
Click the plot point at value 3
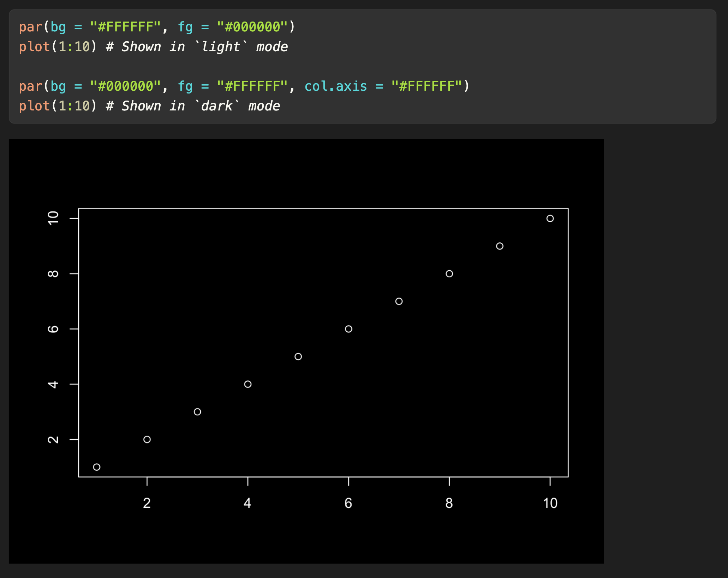[197, 412]
